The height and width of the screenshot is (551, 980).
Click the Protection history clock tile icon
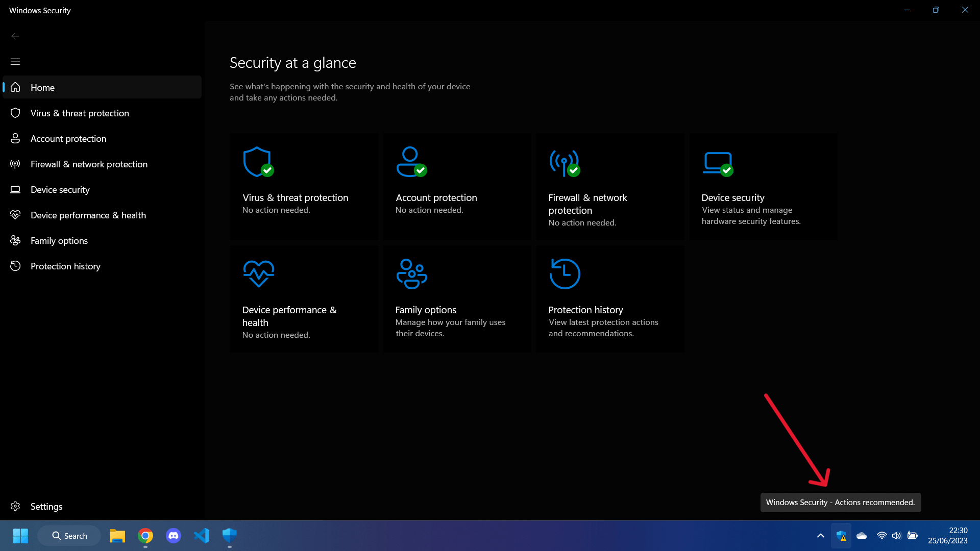[x=565, y=274]
